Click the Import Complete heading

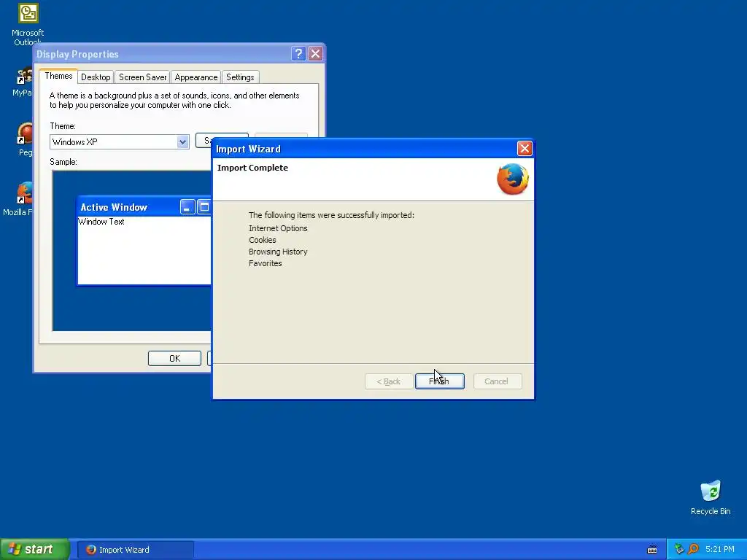pyautogui.click(x=252, y=168)
